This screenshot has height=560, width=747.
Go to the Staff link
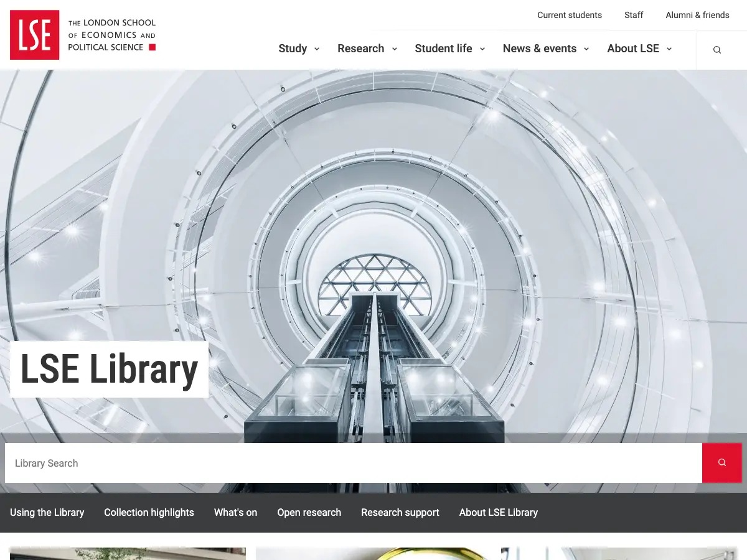(634, 15)
